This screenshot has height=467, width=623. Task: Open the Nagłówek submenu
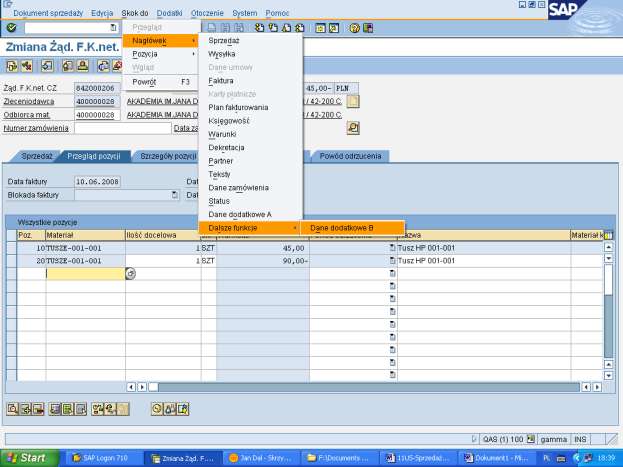161,41
